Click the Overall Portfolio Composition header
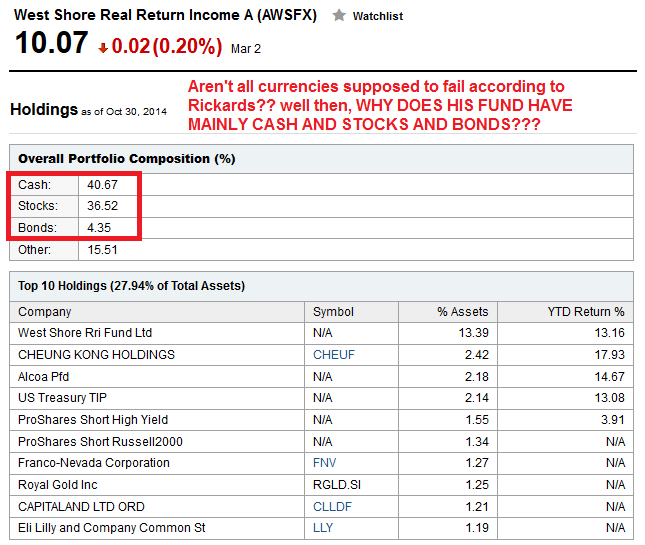The width and height of the screenshot is (645, 545). pos(127,159)
